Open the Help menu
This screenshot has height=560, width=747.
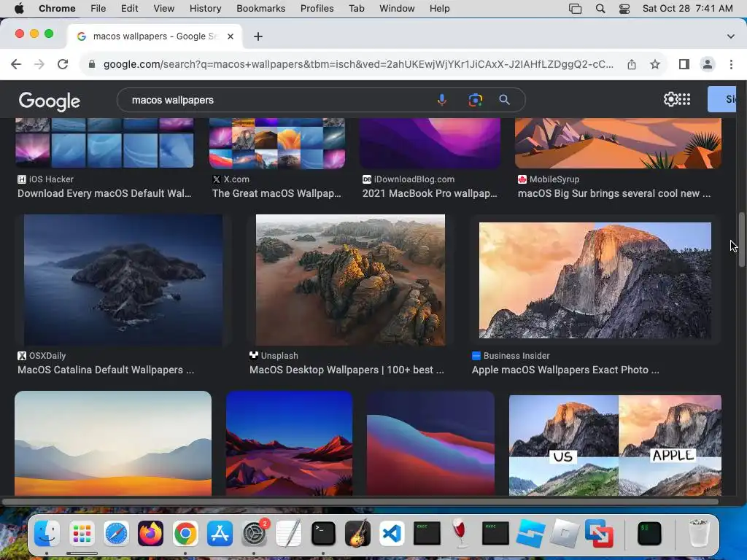click(439, 9)
